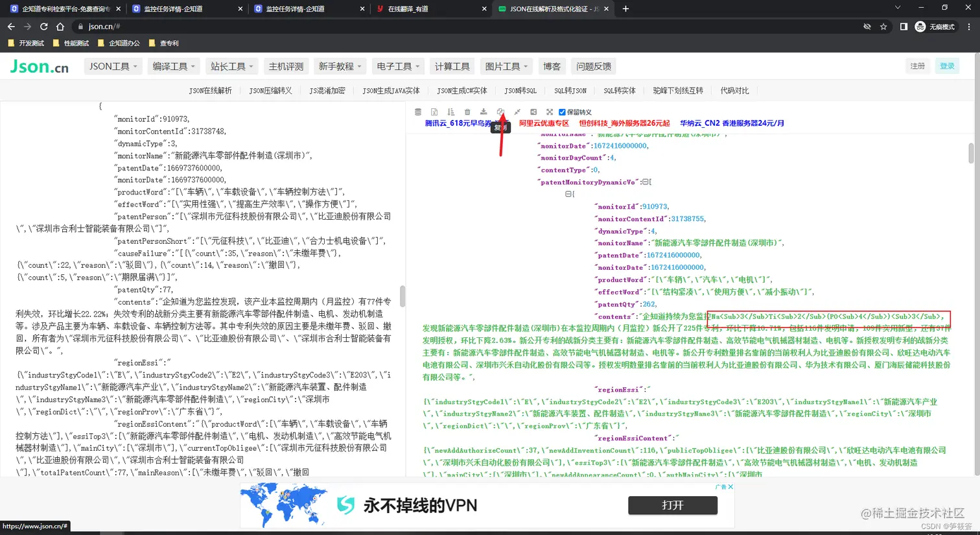Screen dimensions: 980x535
Task: Select the JS混淆加密 sub-navigation link
Action: click(327, 91)
